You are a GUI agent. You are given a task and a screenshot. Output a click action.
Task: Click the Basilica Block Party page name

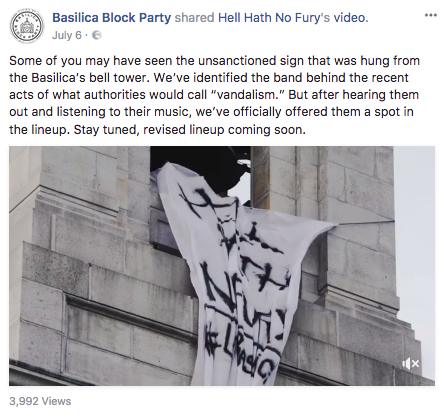pyautogui.click(x=112, y=17)
